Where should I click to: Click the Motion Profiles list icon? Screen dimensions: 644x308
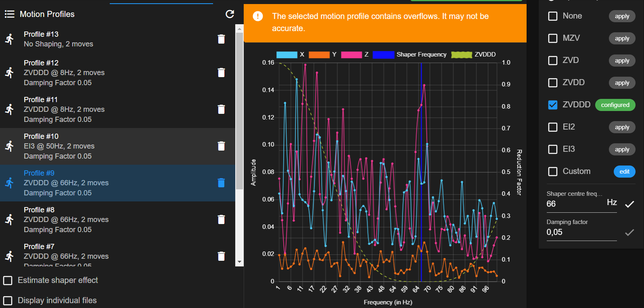9,14
